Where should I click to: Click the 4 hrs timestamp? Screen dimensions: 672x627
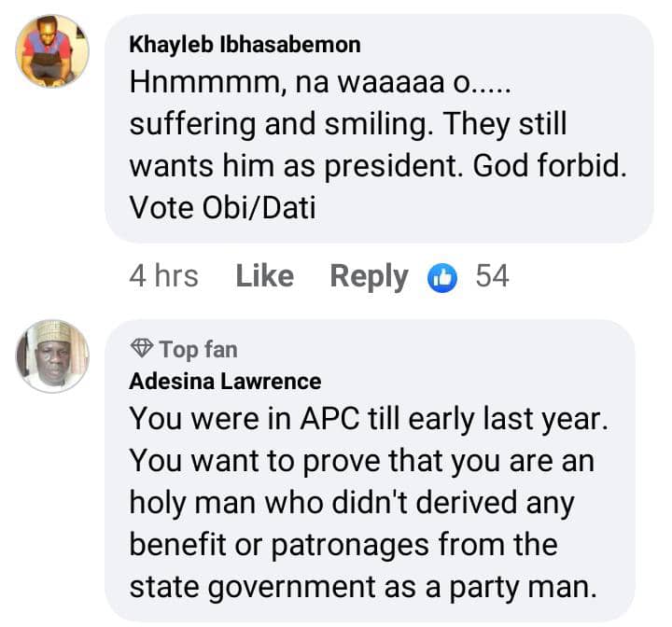(x=163, y=276)
